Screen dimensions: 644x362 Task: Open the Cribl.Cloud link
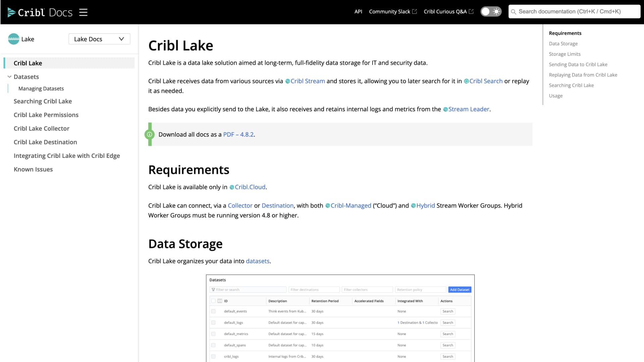pyautogui.click(x=247, y=187)
